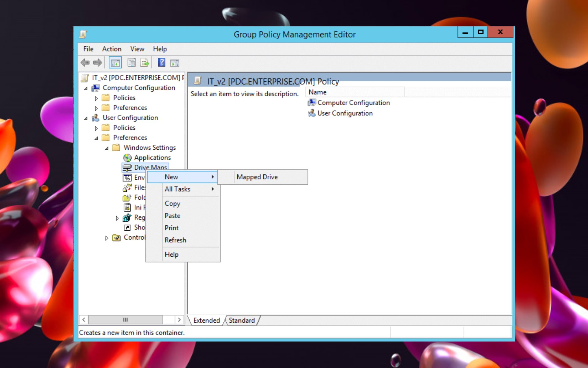Viewport: 588px width, 368px height.
Task: Click the Properties toolbar icon
Action: point(132,63)
